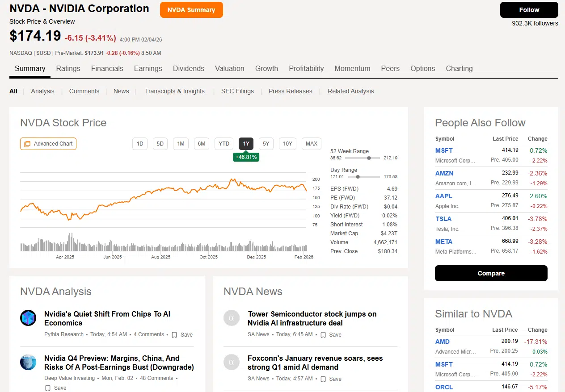Viewport: 565px width, 392px height.
Task: Click the Deep Value Investing avatar icon
Action: pos(28,362)
